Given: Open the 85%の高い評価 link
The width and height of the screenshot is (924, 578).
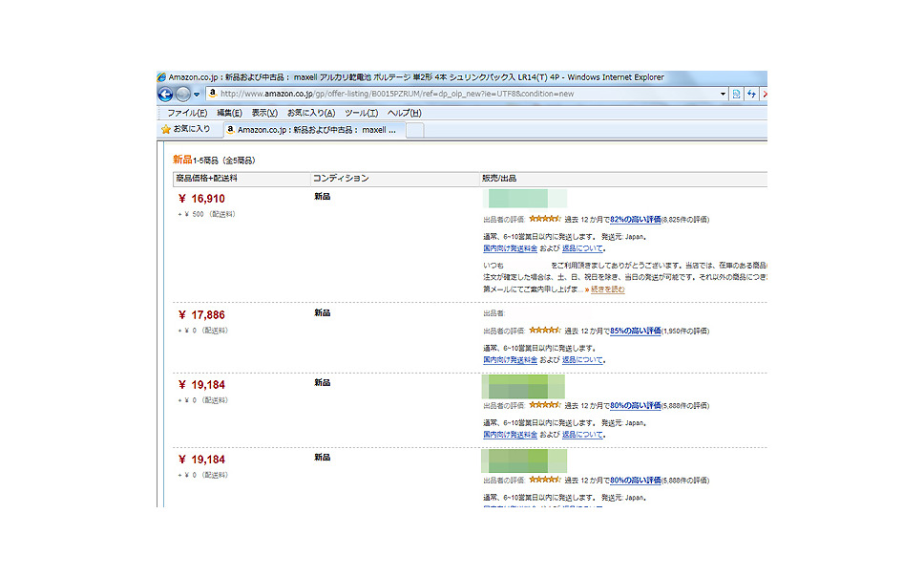Looking at the screenshot, I should [636, 331].
